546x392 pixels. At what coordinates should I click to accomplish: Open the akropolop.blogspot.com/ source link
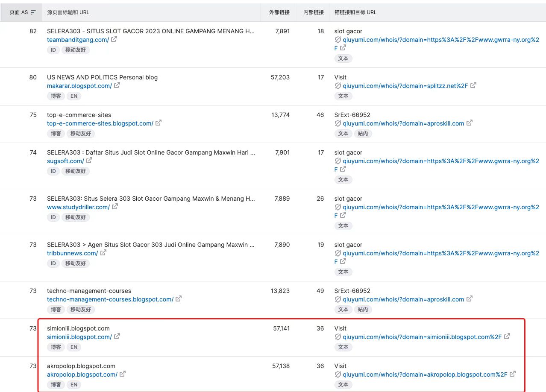pos(82,374)
